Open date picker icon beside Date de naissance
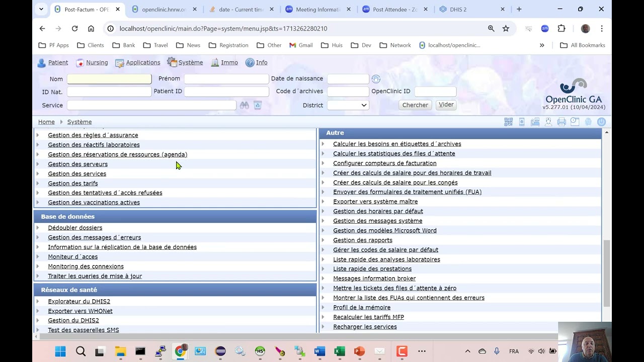 376,79
